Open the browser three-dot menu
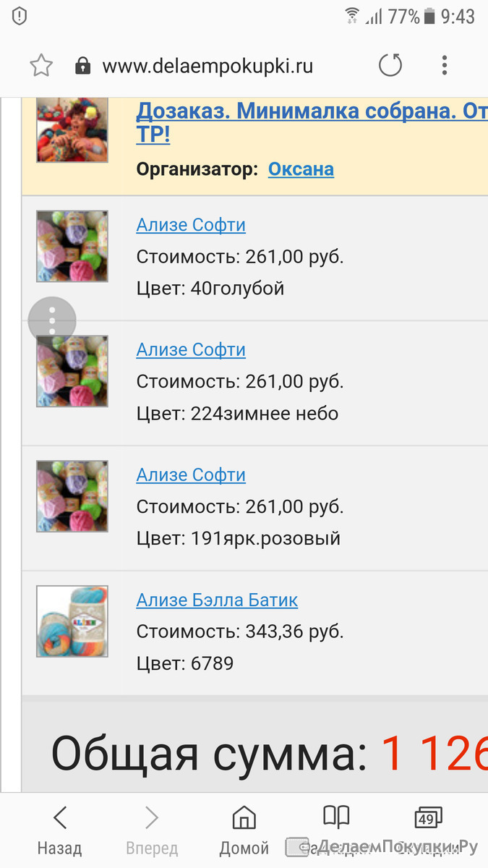This screenshot has width=488, height=868. pos(444,66)
